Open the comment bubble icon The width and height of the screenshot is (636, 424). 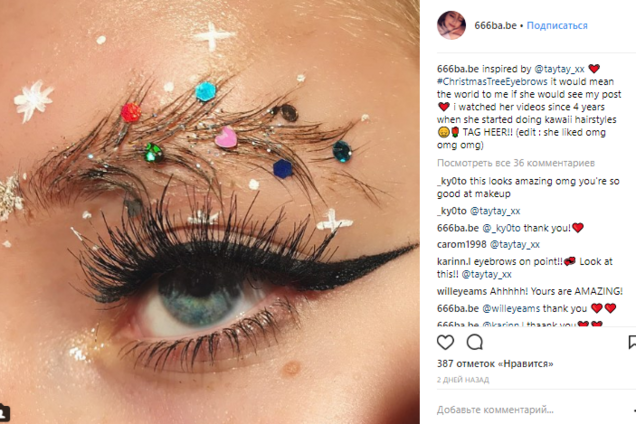point(475,342)
